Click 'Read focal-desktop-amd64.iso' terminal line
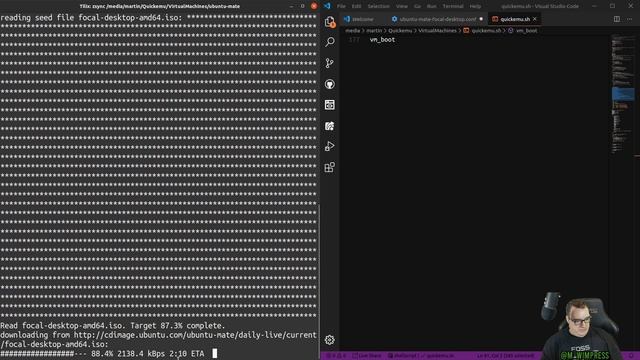This screenshot has height=360, width=640. point(113,326)
